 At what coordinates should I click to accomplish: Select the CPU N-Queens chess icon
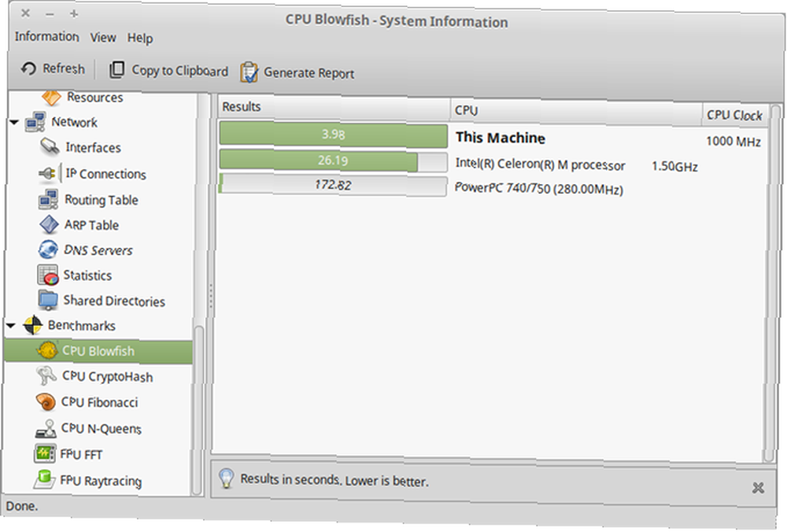tap(46, 428)
